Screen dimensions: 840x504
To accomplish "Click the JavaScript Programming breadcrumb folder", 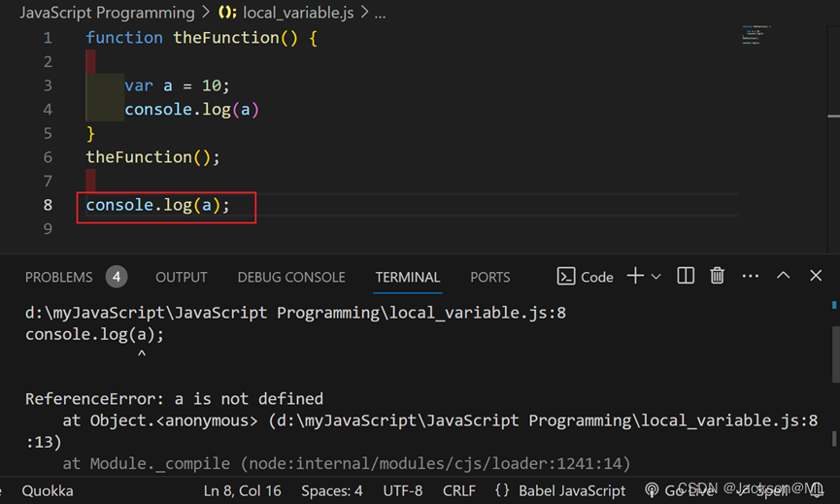I will tap(107, 14).
